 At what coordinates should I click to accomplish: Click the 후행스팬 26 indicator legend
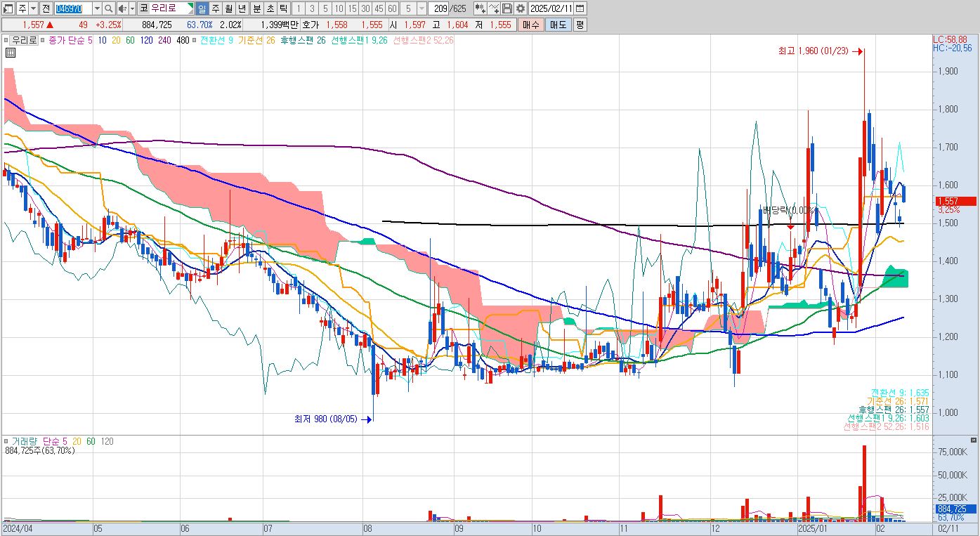point(303,41)
